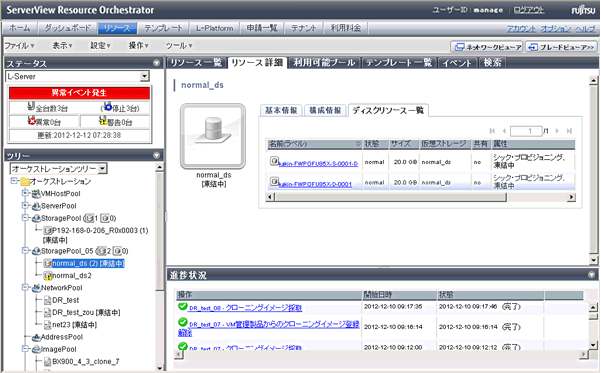This screenshot has height=373, width=601.
Task: Open the アカウント link
Action: pos(521,28)
